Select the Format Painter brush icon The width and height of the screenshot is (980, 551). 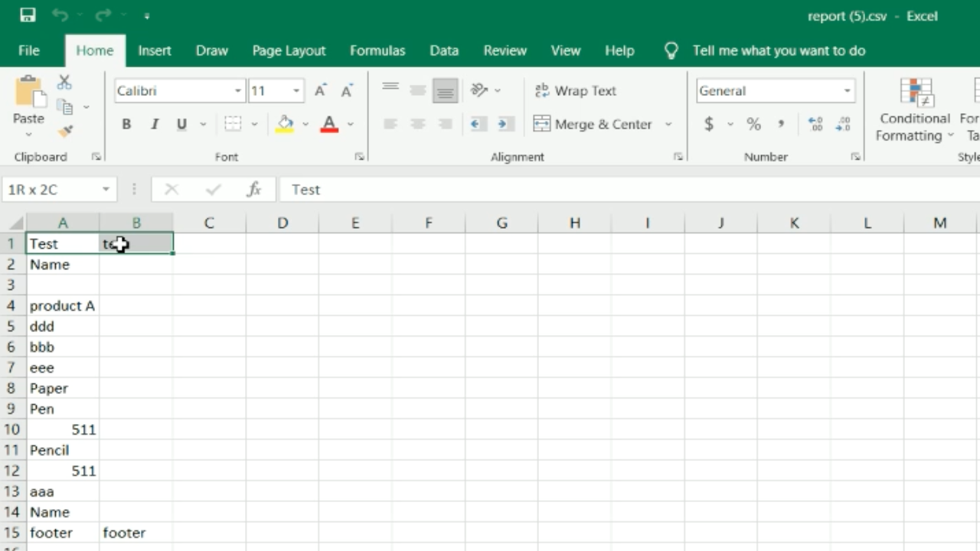[x=65, y=132]
